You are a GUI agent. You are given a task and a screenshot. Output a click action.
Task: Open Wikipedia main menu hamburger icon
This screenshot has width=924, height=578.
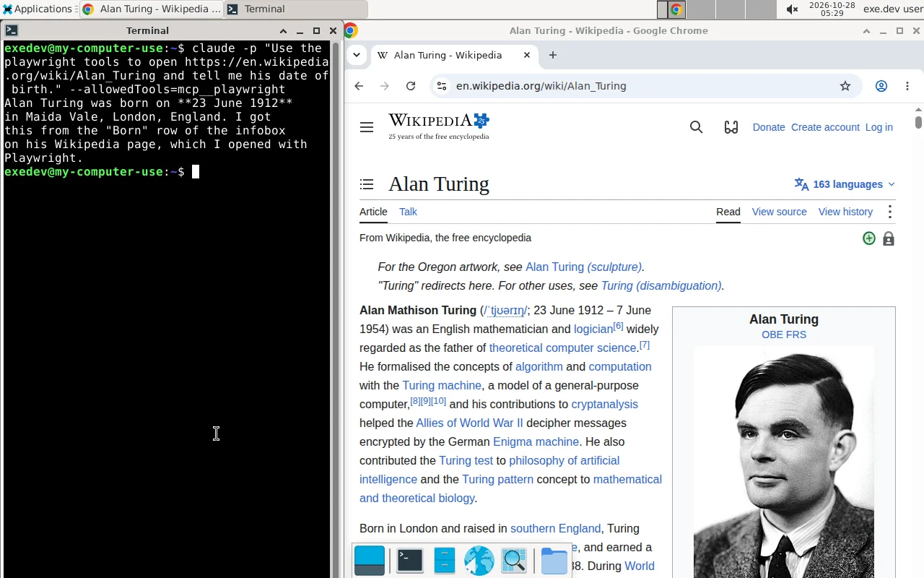pyautogui.click(x=367, y=127)
